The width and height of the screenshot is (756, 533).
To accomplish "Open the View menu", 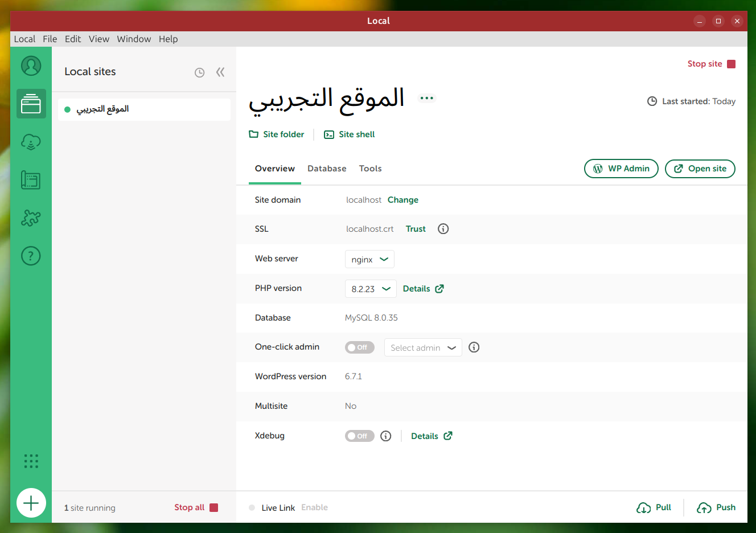I will click(x=99, y=39).
